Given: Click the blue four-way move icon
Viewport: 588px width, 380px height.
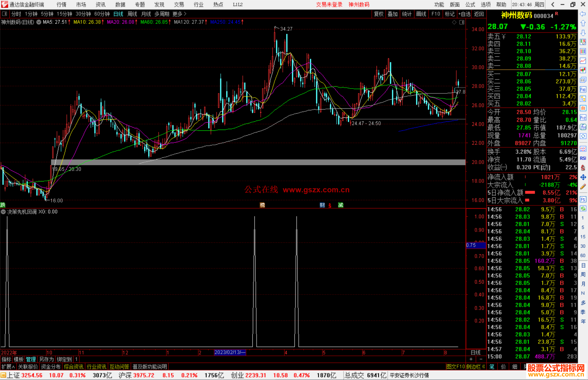Looking at the screenshot, I should 583,177.
